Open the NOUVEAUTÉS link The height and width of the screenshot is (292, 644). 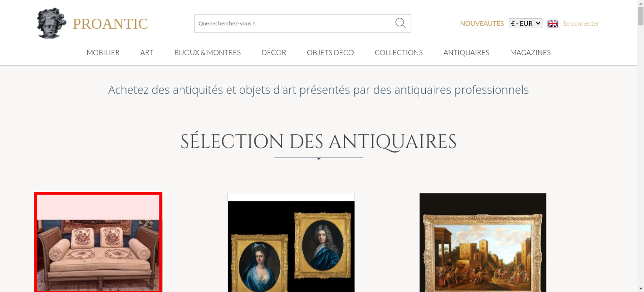pos(482,23)
